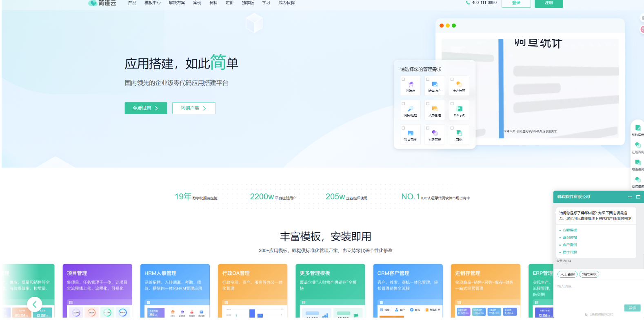
Task: Click the 在线咨询 sidebar icon
Action: pyautogui.click(x=637, y=145)
